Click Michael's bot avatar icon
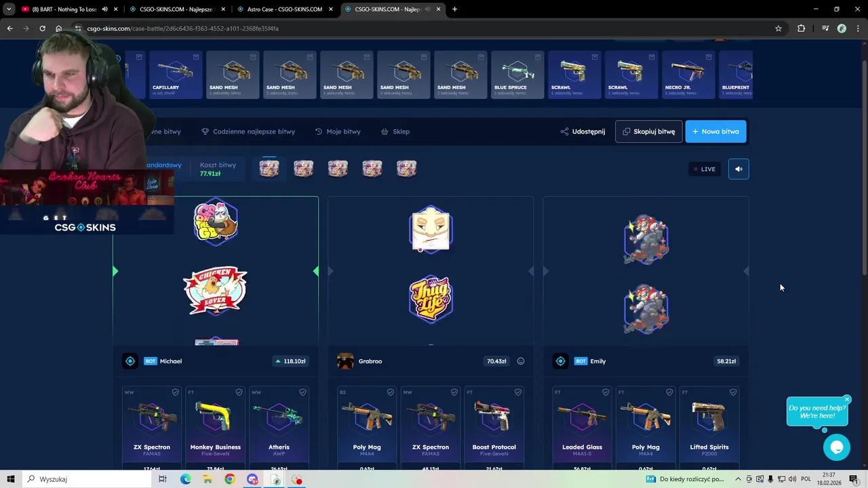The height and width of the screenshot is (488, 868). tap(130, 361)
